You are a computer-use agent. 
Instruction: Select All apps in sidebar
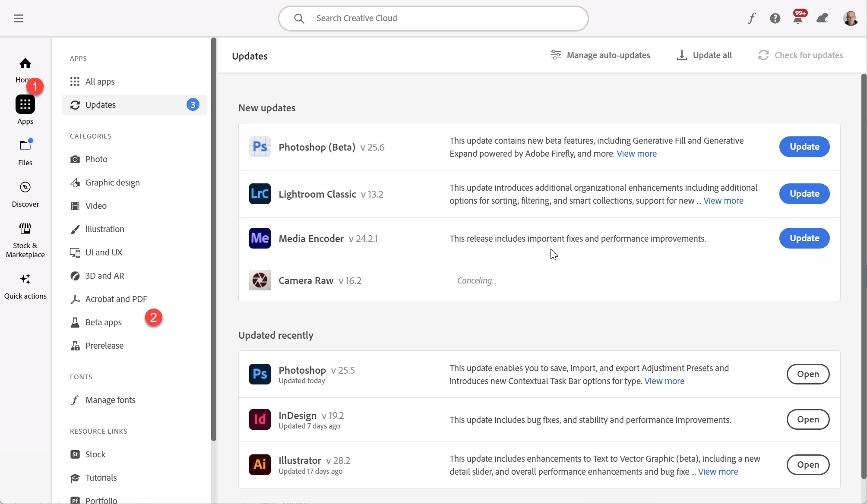coord(100,82)
